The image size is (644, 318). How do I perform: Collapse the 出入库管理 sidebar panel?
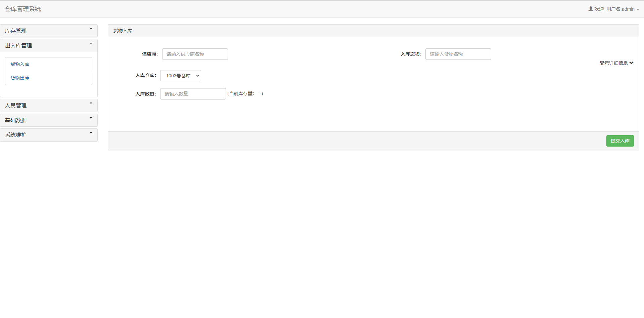tap(49, 45)
